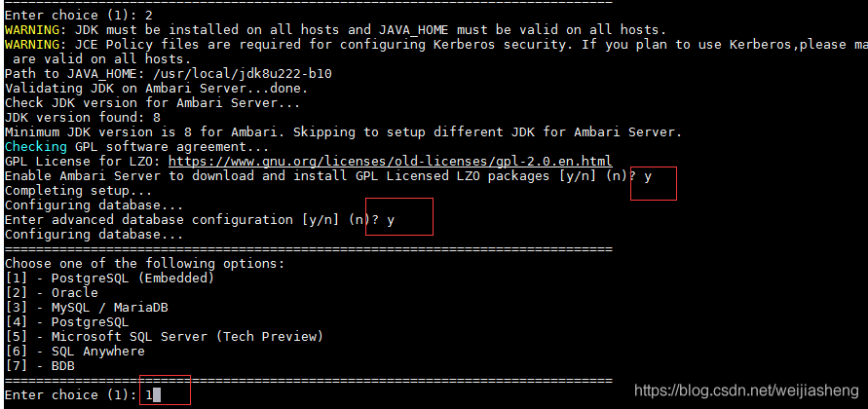Click the yellow WARNING about JDK installation
868x409 pixels.
[33, 30]
